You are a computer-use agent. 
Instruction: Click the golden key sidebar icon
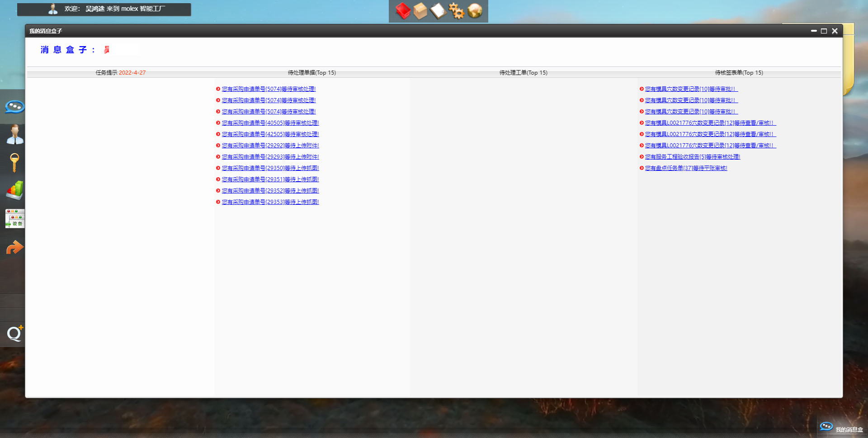[x=14, y=163]
